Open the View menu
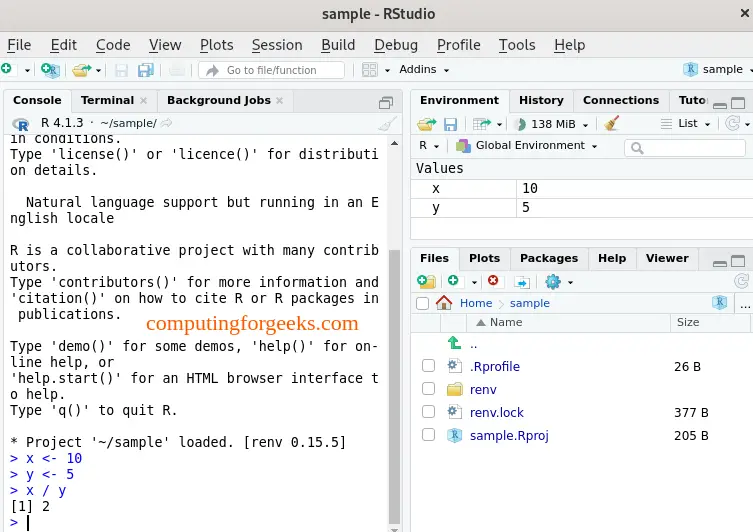The height and width of the screenshot is (532, 753). click(x=165, y=45)
